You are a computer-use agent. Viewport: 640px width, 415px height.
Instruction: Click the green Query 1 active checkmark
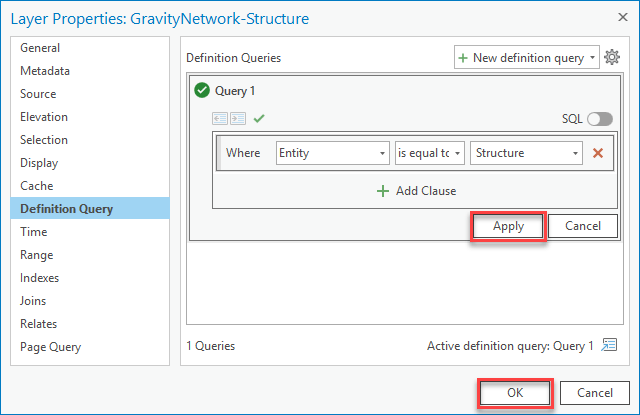[202, 90]
